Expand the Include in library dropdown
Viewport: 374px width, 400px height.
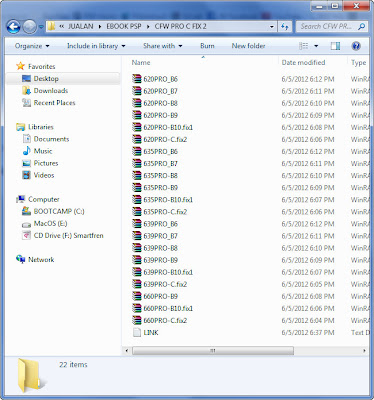coord(96,46)
